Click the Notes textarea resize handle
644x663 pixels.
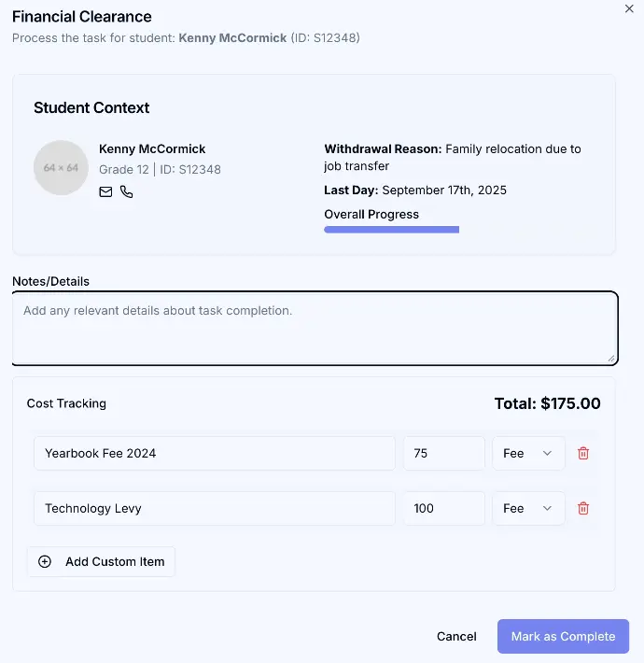coord(611,357)
